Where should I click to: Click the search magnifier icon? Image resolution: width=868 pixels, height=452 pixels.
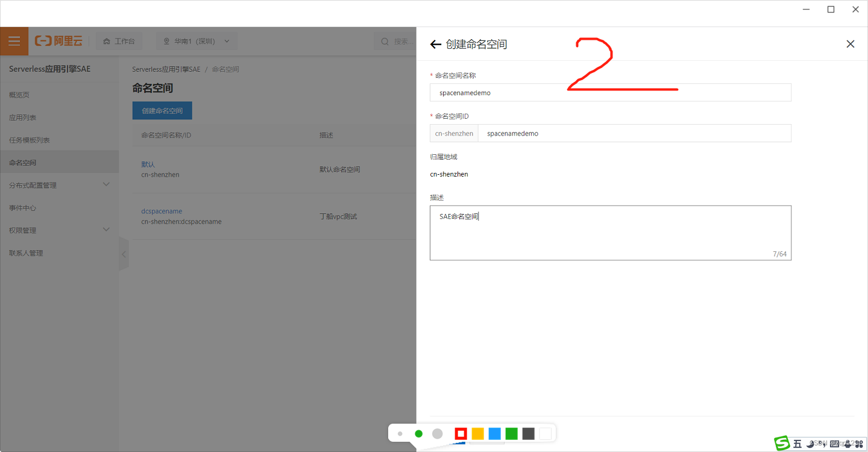pos(385,41)
